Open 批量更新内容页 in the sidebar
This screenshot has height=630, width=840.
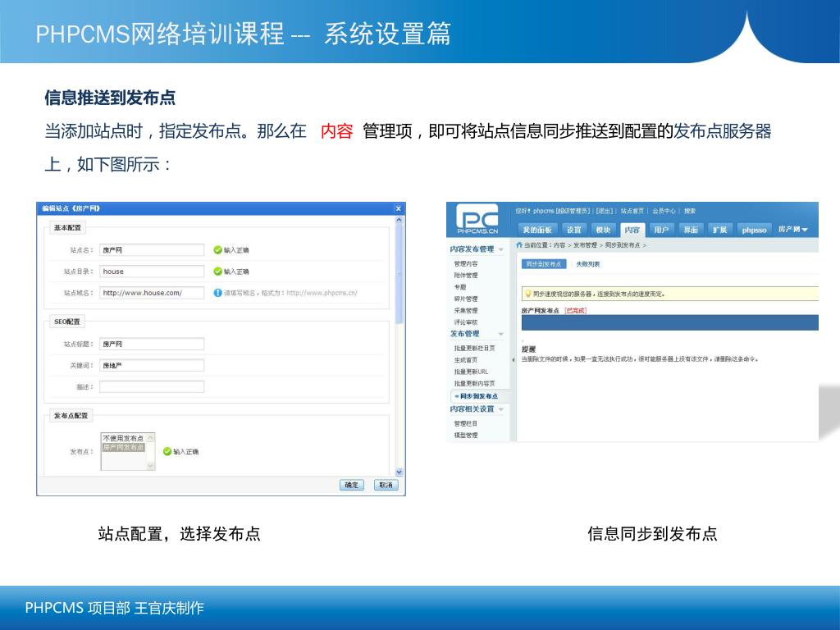[475, 384]
